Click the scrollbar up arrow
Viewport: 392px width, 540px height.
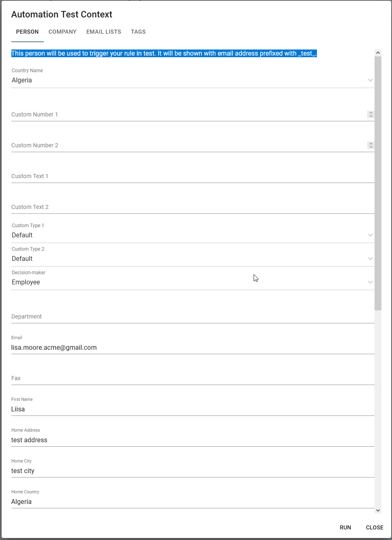click(x=378, y=53)
